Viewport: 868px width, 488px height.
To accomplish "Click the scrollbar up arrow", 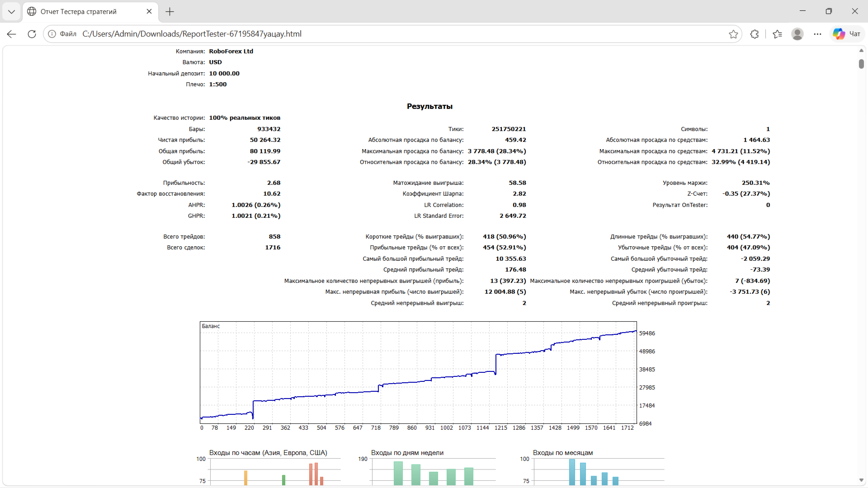I will [861, 50].
